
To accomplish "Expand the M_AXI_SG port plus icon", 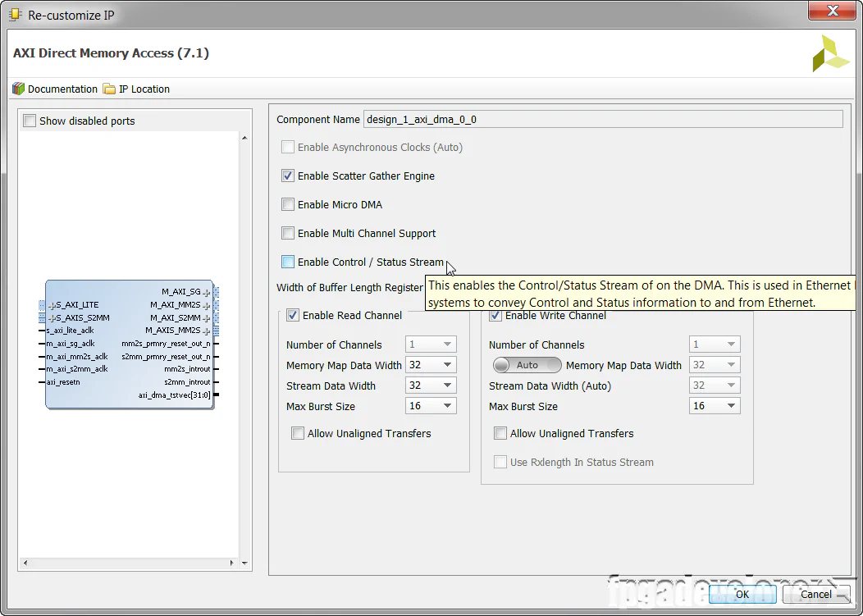I will [x=207, y=292].
